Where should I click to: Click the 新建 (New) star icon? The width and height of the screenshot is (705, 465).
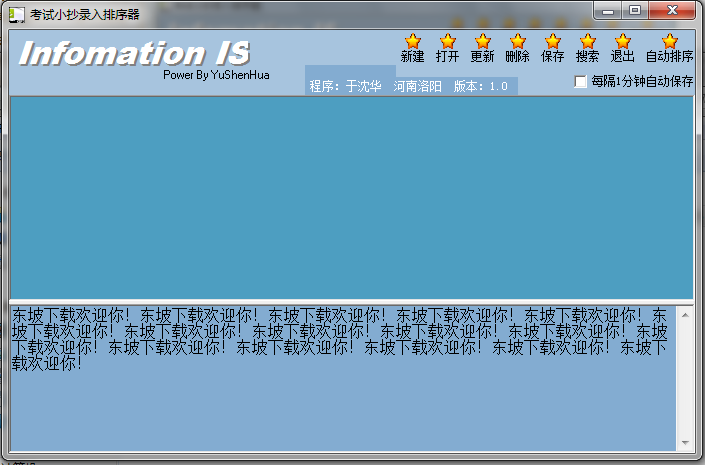point(412,41)
